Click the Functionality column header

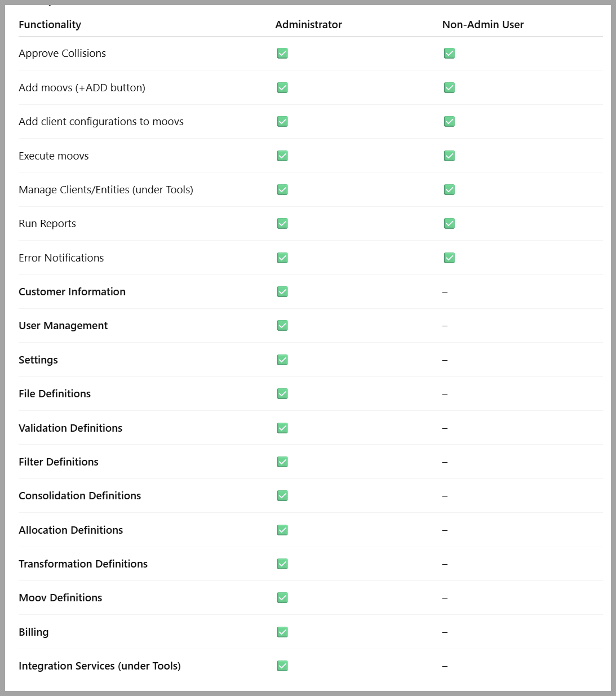pyautogui.click(x=50, y=24)
